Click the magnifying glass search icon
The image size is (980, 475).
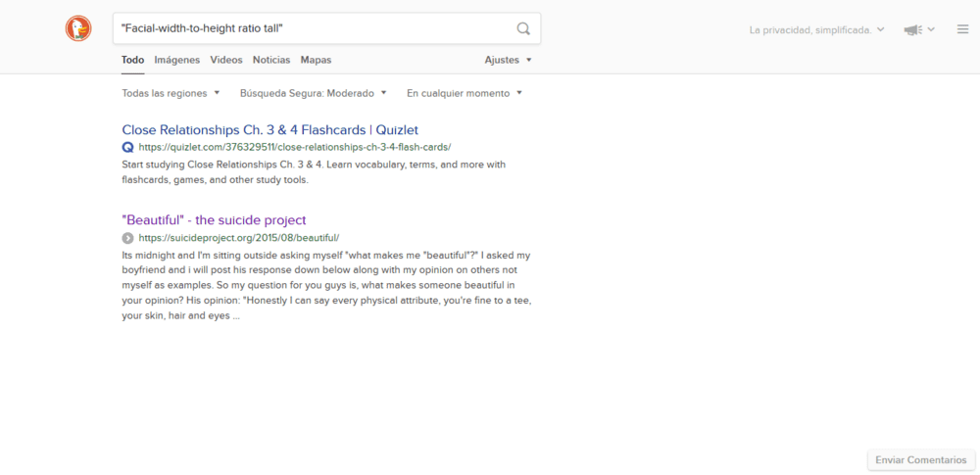click(523, 28)
